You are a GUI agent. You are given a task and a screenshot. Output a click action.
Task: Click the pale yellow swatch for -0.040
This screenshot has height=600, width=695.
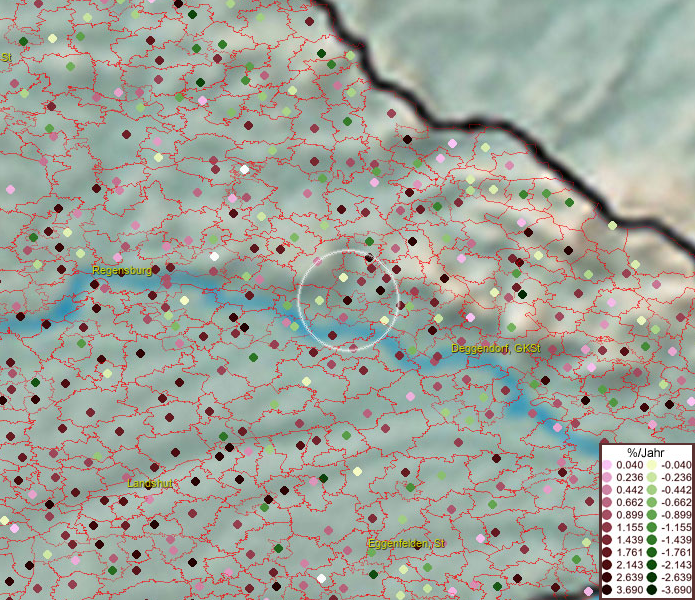tap(652, 465)
